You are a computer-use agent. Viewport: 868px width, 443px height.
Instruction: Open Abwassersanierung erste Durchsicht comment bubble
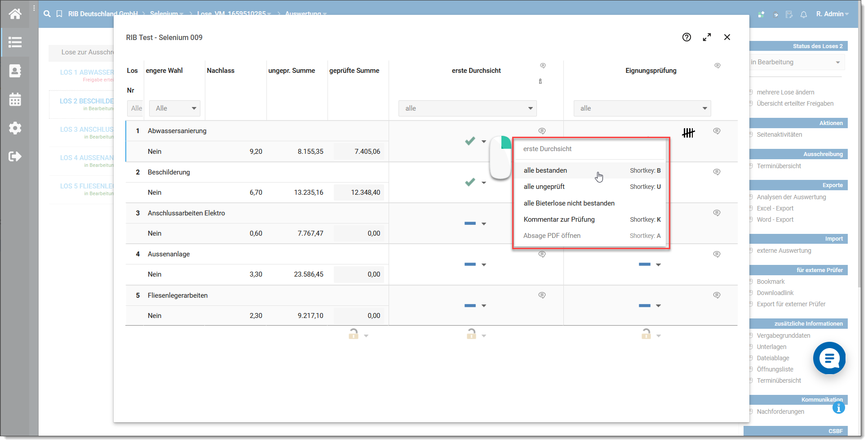pos(542,131)
